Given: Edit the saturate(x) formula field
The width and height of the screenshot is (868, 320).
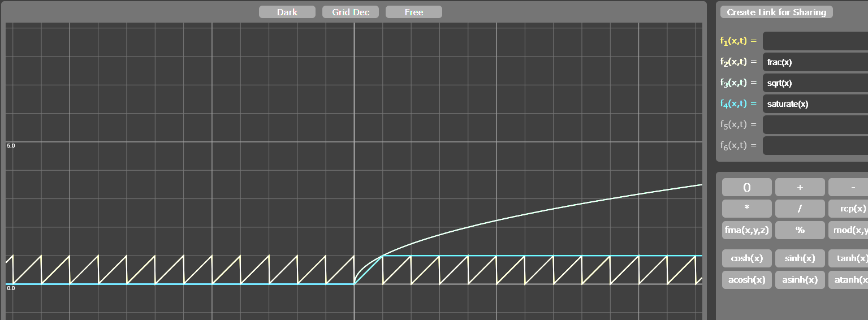Looking at the screenshot, I should pyautogui.click(x=815, y=103).
